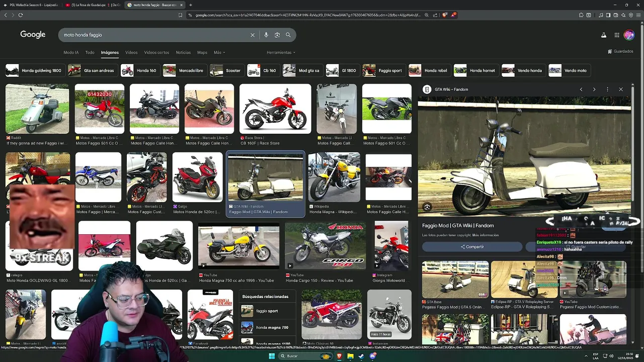Select the Honda hornet filter chip
The height and width of the screenshot is (362, 644).
coord(475,70)
